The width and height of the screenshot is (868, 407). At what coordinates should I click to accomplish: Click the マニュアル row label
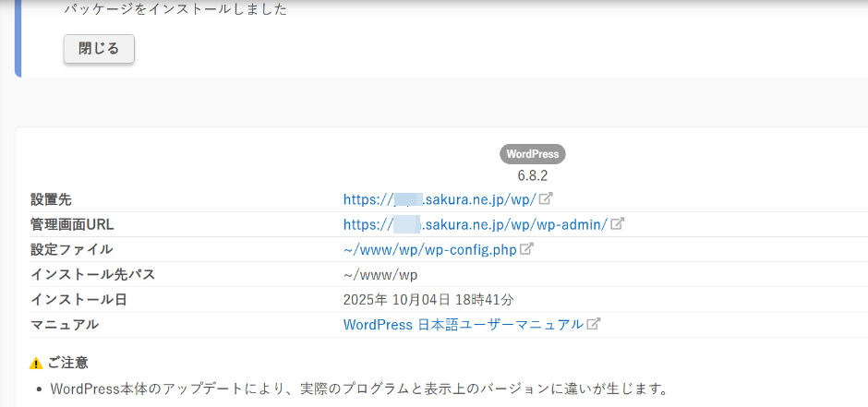click(65, 324)
